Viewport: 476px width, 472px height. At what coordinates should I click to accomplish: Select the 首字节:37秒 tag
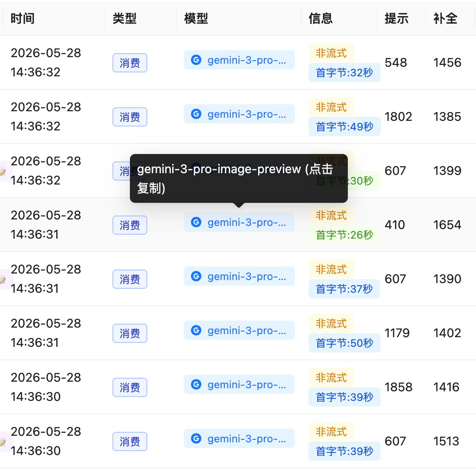pos(344,288)
